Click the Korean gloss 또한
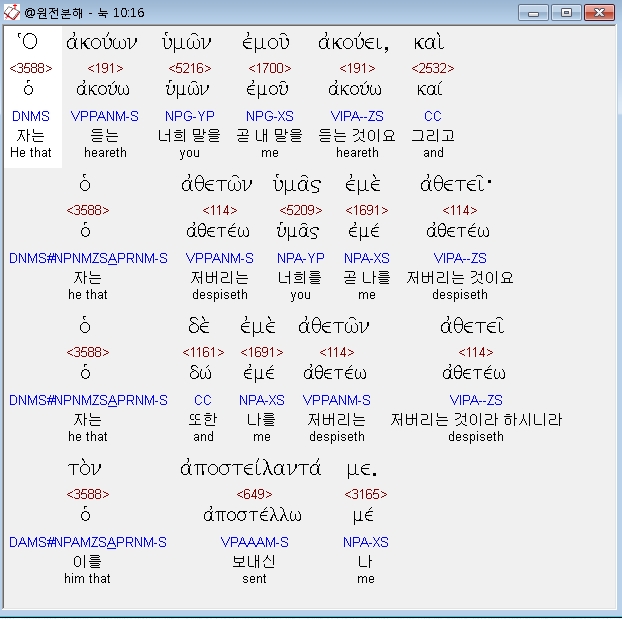Image resolution: width=622 pixels, height=619 pixels. 203,420
